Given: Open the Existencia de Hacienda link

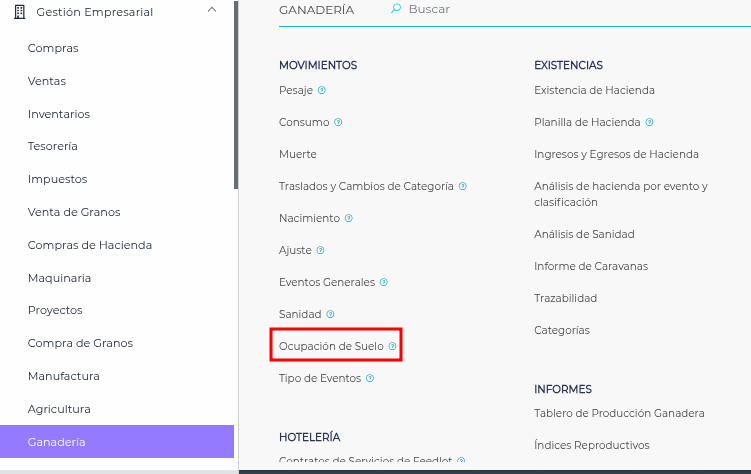Looking at the screenshot, I should click(x=594, y=90).
